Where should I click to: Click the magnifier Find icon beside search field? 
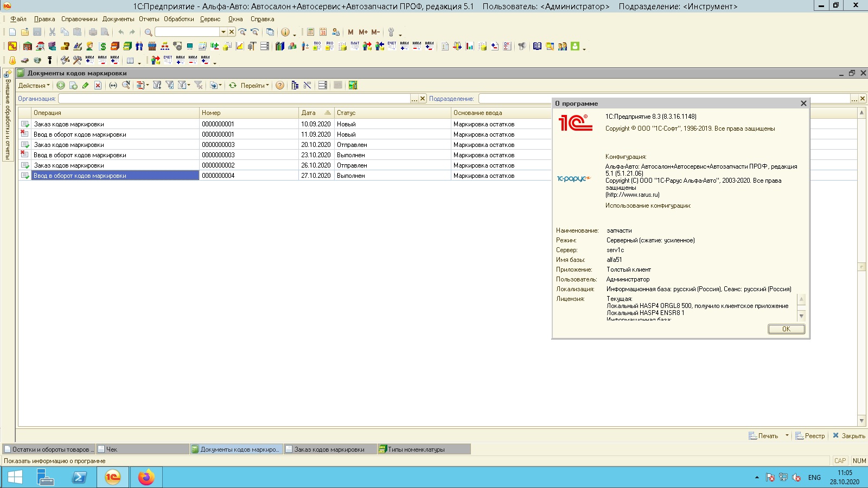click(x=148, y=32)
